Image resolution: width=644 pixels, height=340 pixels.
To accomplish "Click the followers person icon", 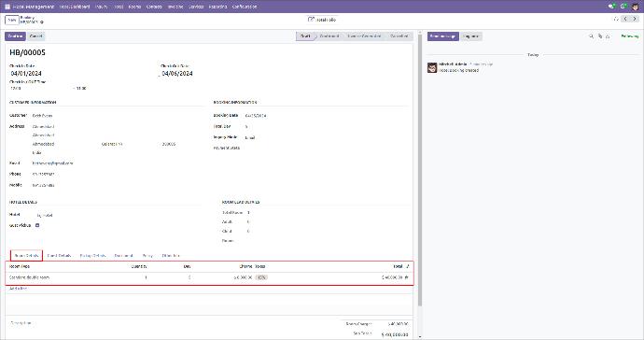I will pos(608,36).
